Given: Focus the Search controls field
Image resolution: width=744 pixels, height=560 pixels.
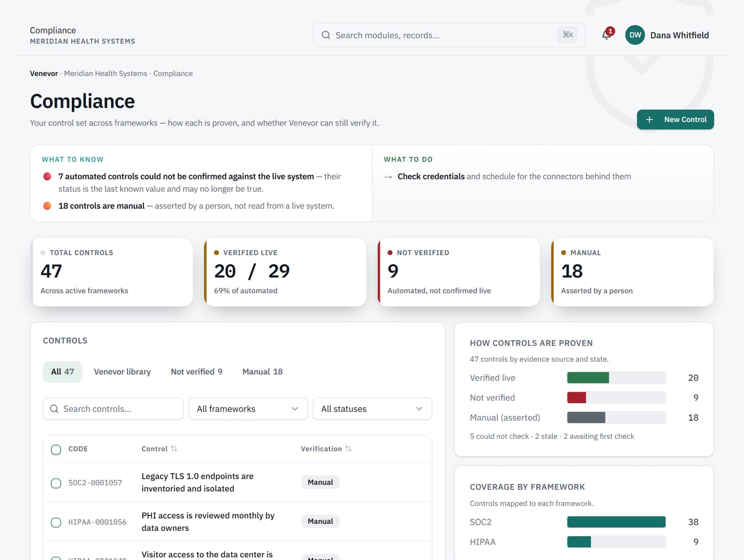Looking at the screenshot, I should pyautogui.click(x=113, y=409).
